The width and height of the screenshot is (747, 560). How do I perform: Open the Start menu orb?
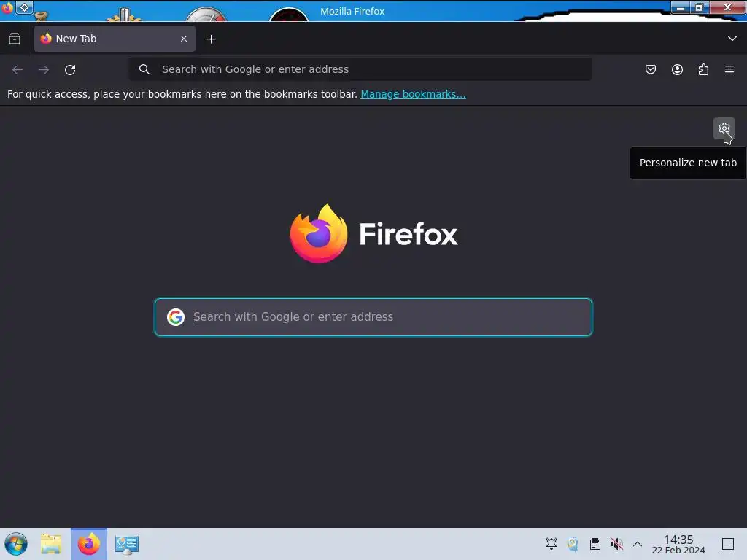coord(16,544)
